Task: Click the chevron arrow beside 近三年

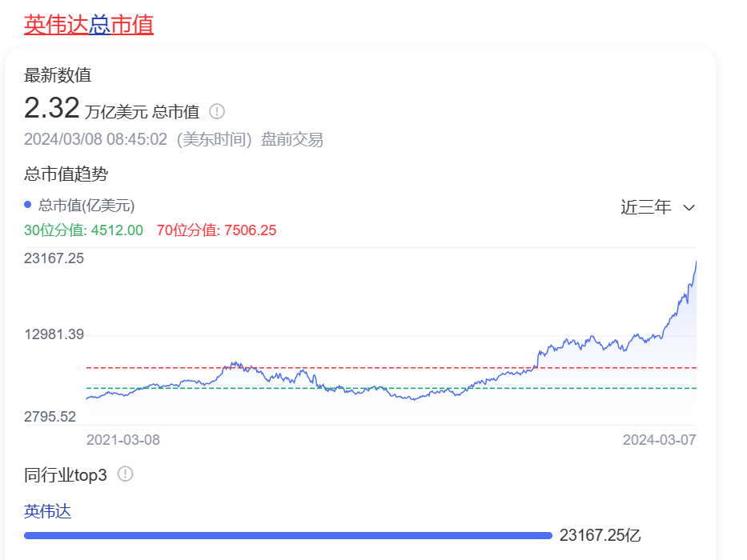Action: (689, 208)
